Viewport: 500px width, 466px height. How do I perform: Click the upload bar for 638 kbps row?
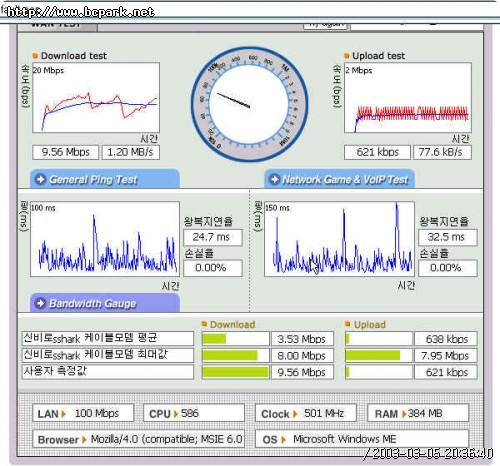coord(379,339)
